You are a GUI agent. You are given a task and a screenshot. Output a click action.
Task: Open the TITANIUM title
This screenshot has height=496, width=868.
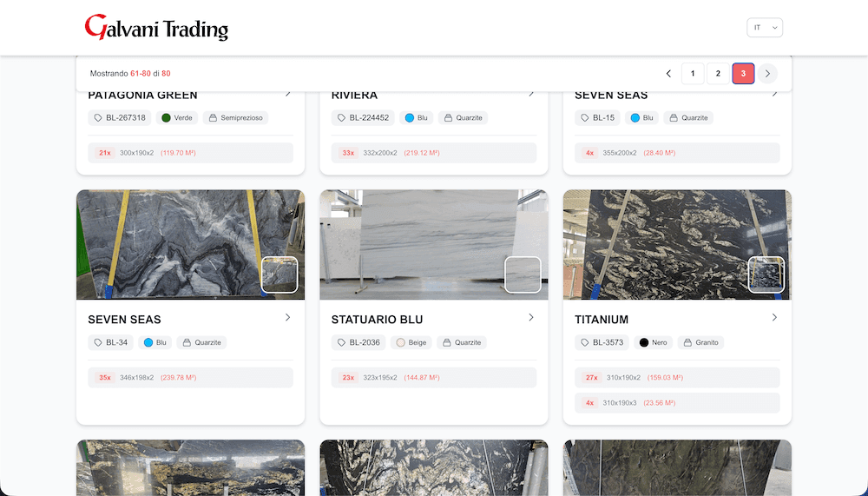pyautogui.click(x=602, y=320)
